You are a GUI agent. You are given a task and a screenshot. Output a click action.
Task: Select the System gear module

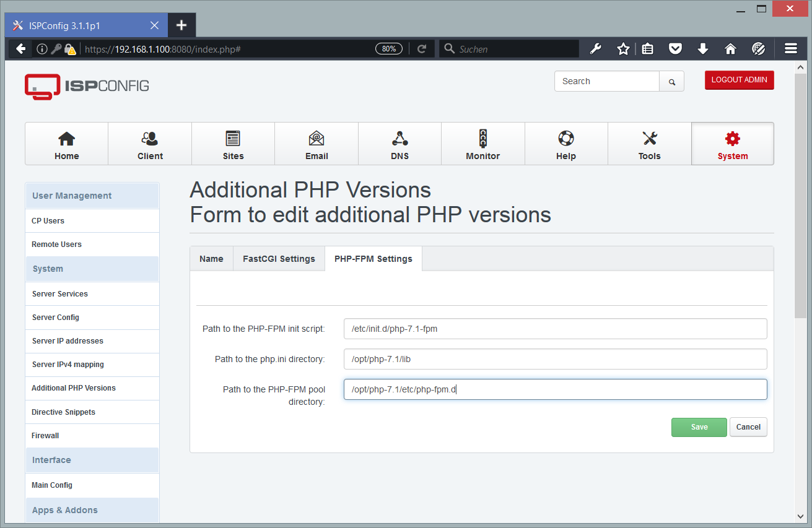733,144
